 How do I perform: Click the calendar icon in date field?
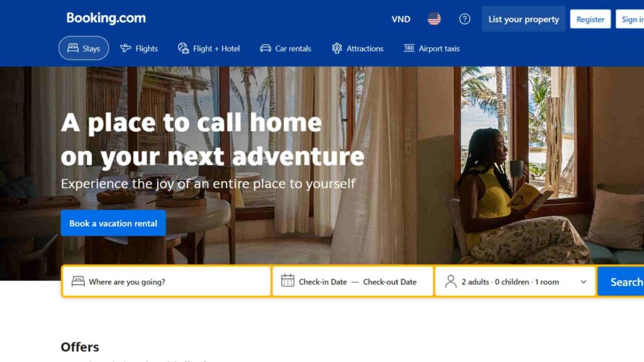pos(287,281)
